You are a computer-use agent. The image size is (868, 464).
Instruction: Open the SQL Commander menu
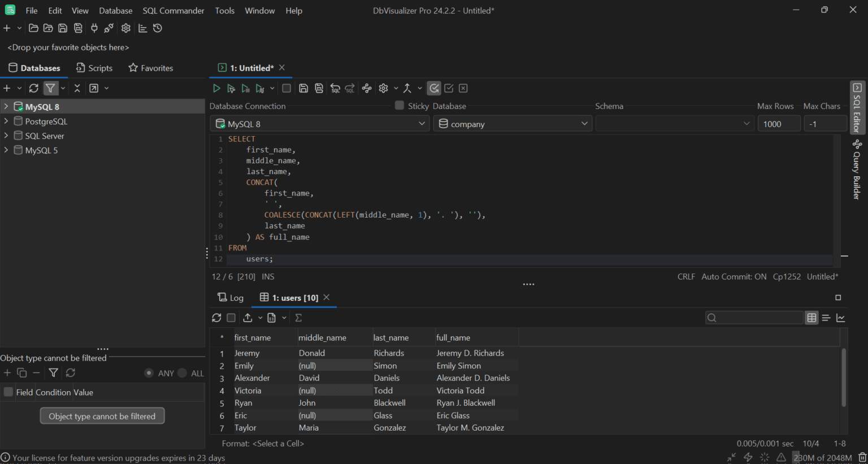tap(173, 11)
